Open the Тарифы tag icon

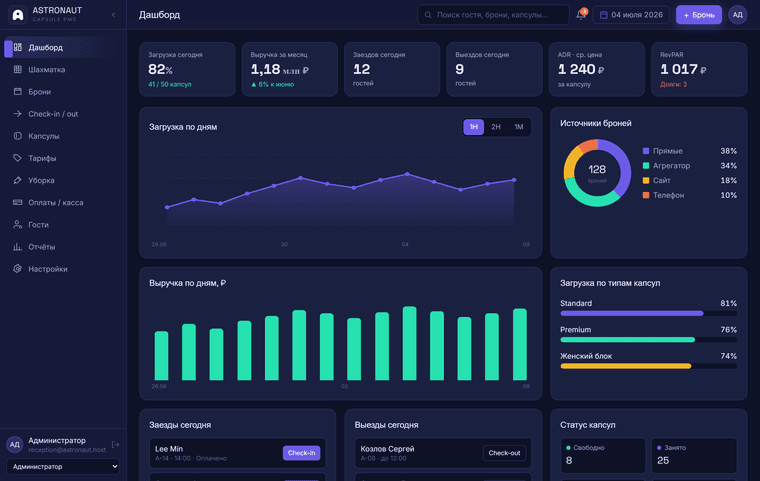pos(17,158)
